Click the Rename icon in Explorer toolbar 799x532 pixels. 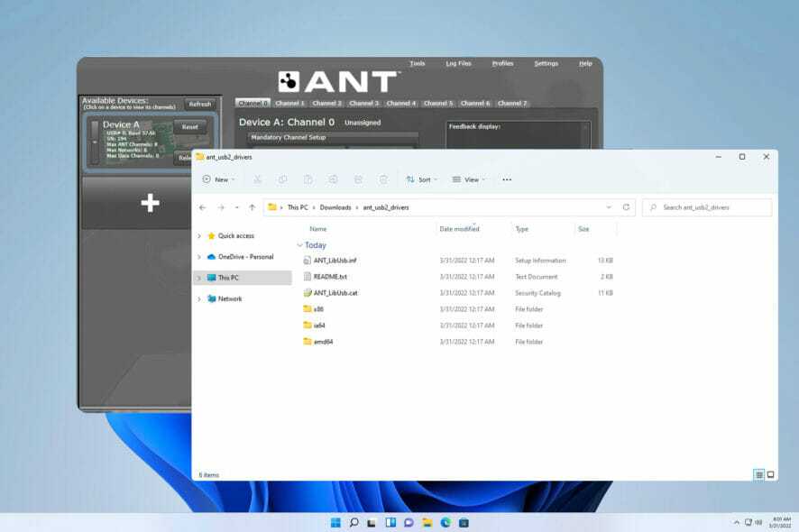click(x=333, y=179)
